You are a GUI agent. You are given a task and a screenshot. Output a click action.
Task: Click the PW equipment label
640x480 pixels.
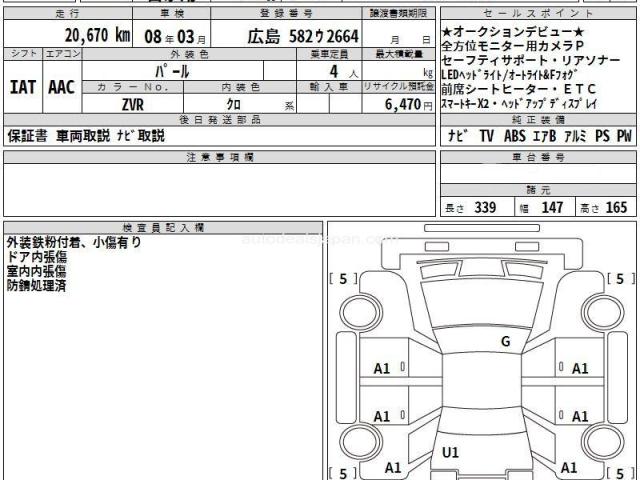point(624,135)
